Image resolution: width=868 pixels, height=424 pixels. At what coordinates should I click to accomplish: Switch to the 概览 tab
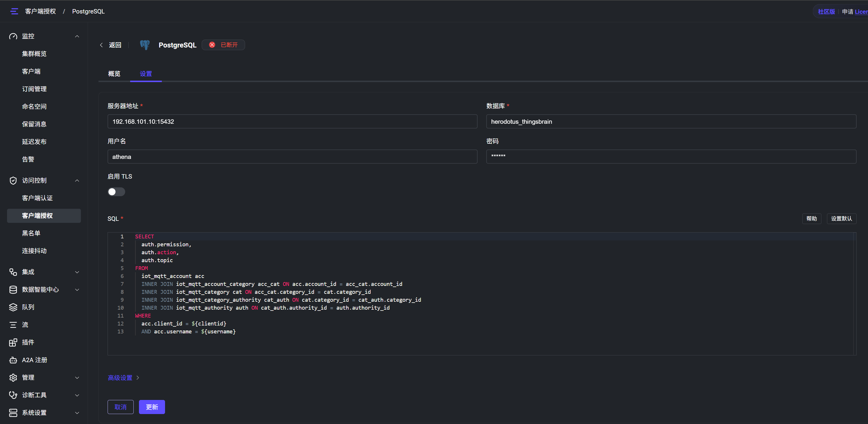click(x=114, y=74)
